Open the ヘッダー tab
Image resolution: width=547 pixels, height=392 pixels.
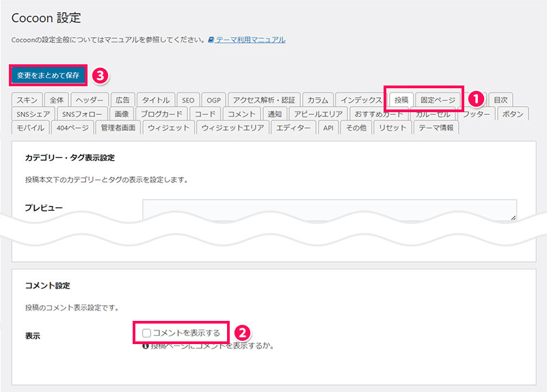[90, 100]
